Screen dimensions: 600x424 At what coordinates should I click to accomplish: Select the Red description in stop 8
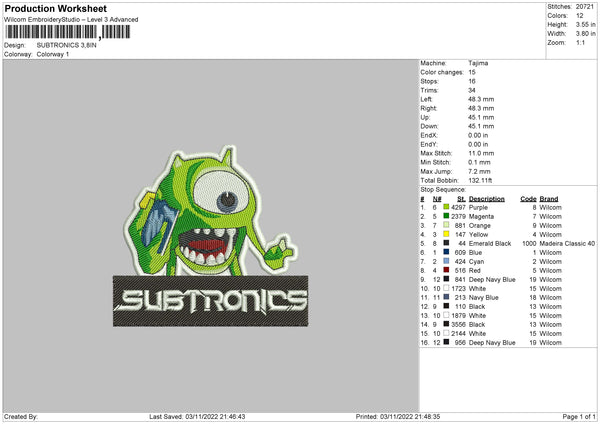pyautogui.click(x=474, y=271)
